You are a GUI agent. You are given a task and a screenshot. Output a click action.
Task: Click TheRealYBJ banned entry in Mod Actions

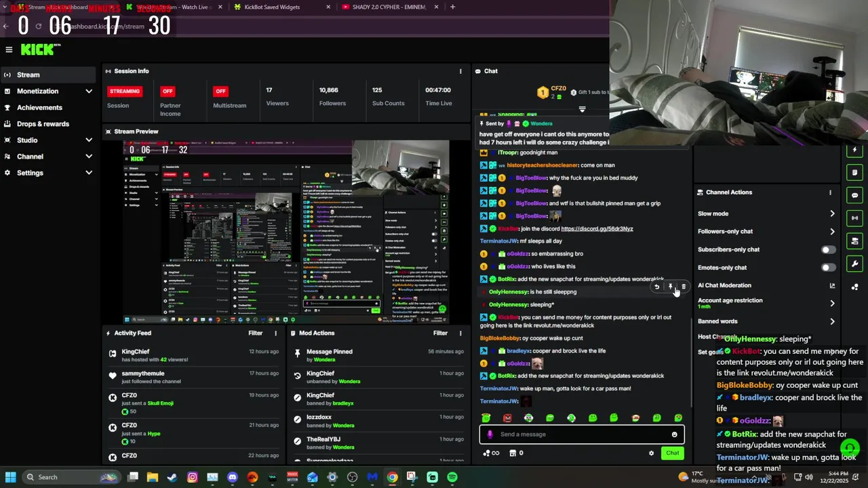[323, 439]
